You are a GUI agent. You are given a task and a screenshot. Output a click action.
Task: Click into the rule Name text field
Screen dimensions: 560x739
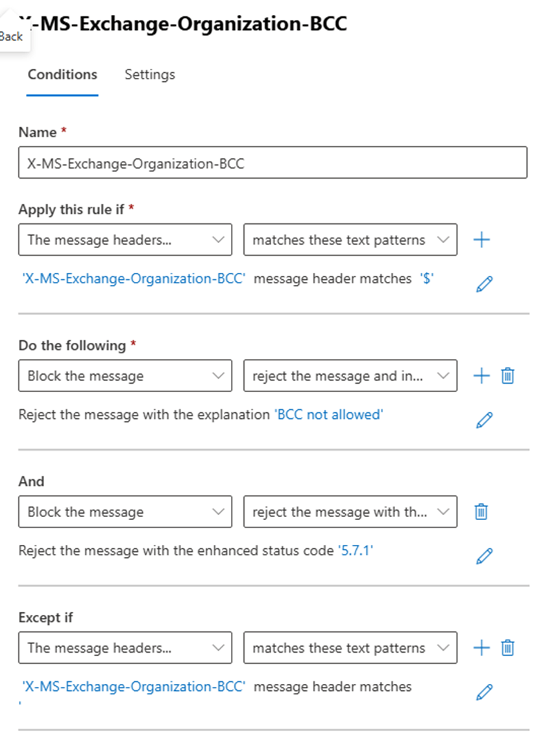(x=273, y=162)
